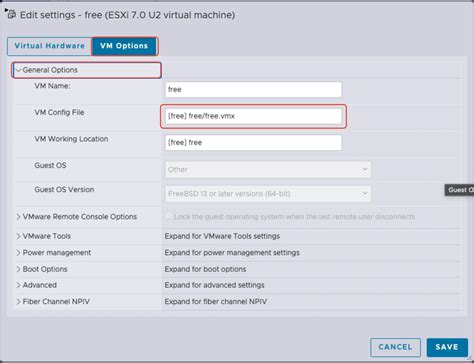The height and width of the screenshot is (363, 474).
Task: Click 'Expand for power management settings' text
Action: pyautogui.click(x=232, y=253)
